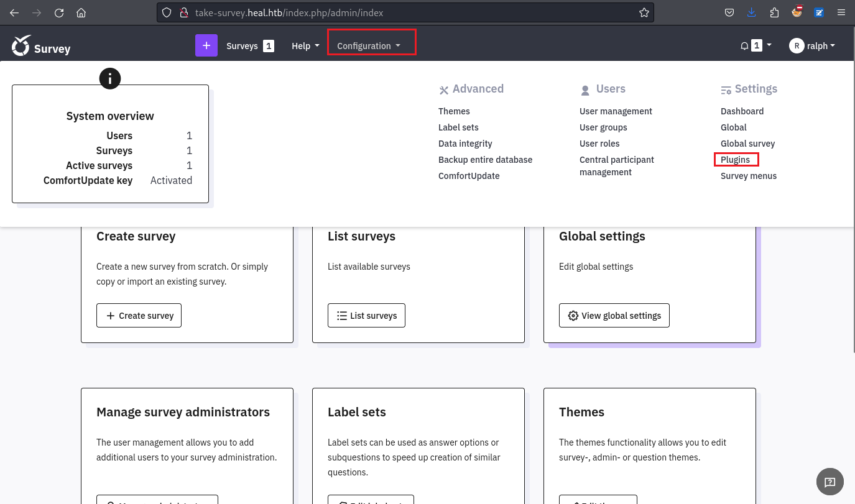855x504 pixels.
Task: Click the System overview heading
Action: click(x=110, y=116)
